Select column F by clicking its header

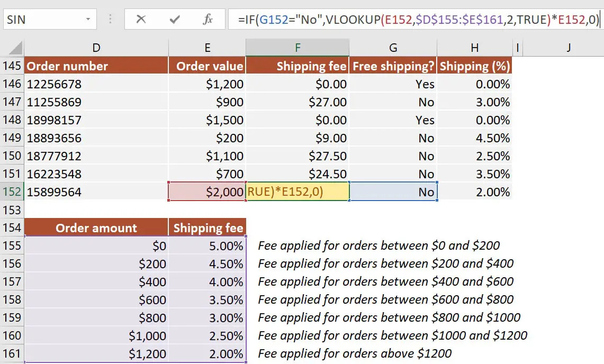click(x=297, y=48)
